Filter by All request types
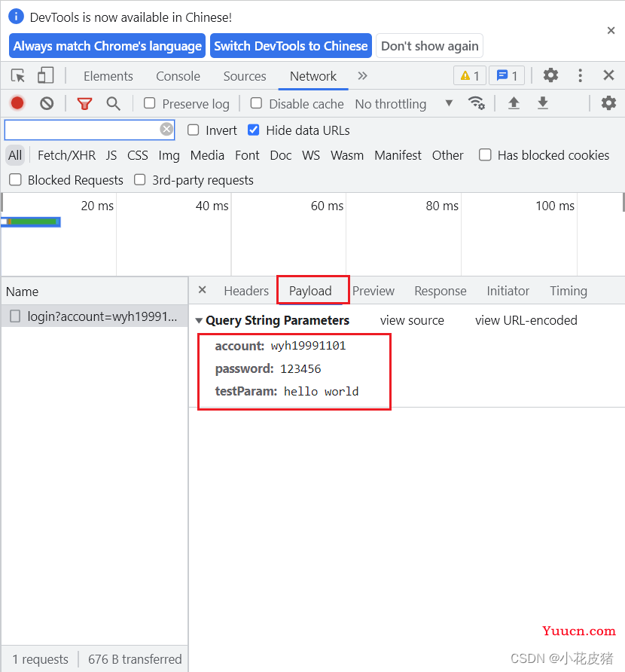Viewport: 625px width, 672px height. [15, 155]
